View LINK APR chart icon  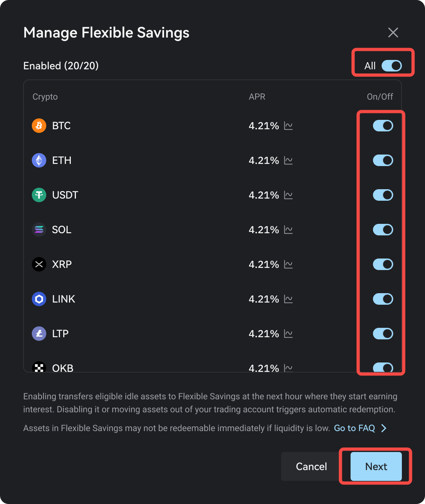[288, 299]
